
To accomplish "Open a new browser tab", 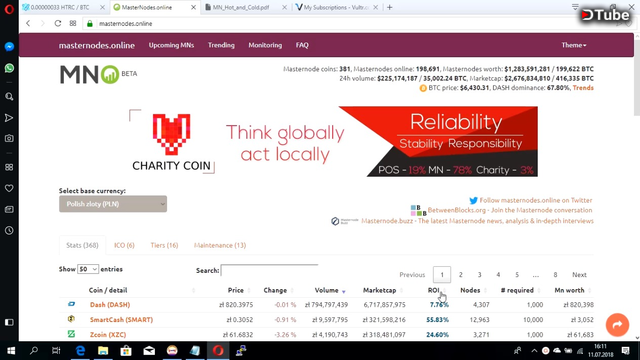I will click(390, 7).
